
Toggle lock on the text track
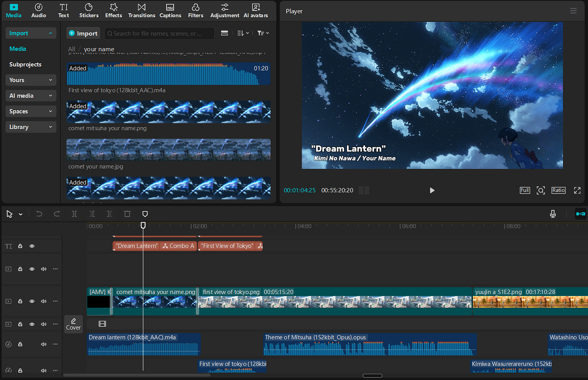point(20,246)
